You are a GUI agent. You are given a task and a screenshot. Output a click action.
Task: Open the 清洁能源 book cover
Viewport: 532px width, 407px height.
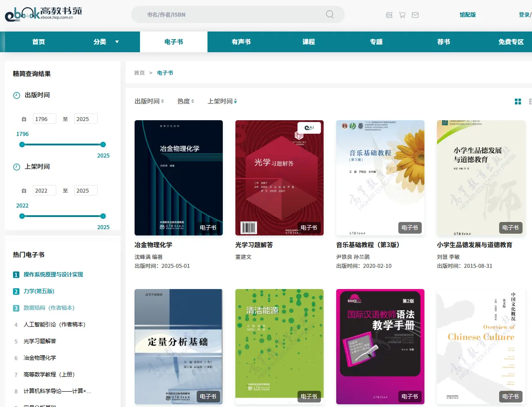(279, 347)
